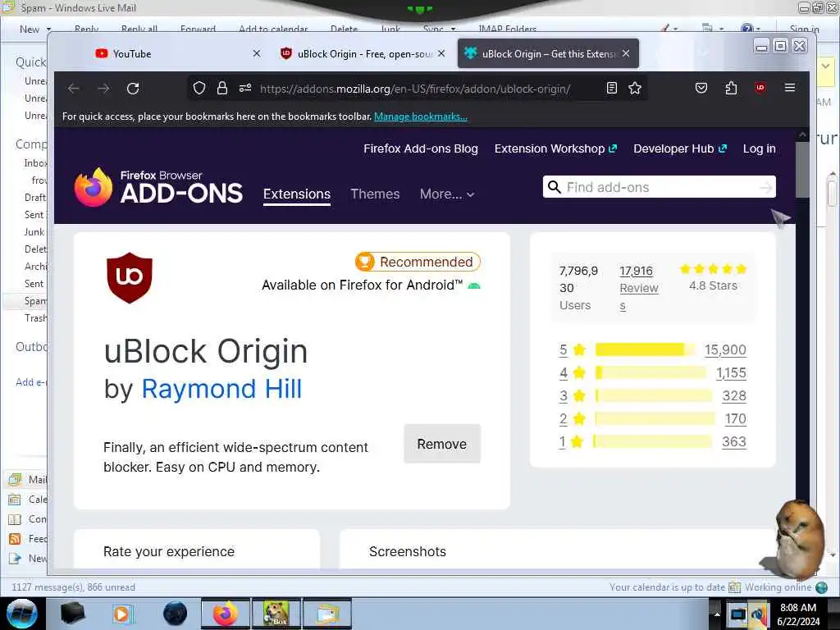Open the 17,916 Reviews link
Image resolution: width=840 pixels, height=630 pixels.
(x=638, y=288)
